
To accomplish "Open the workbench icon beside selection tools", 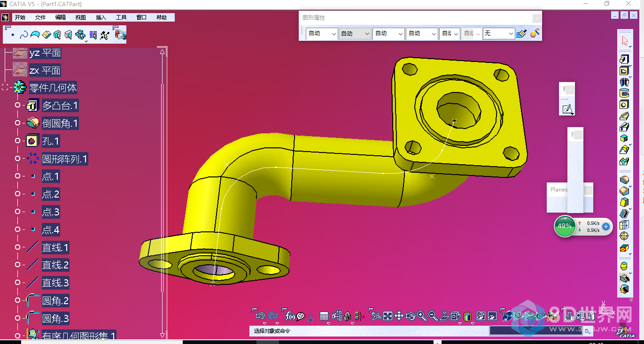I will click(120, 34).
